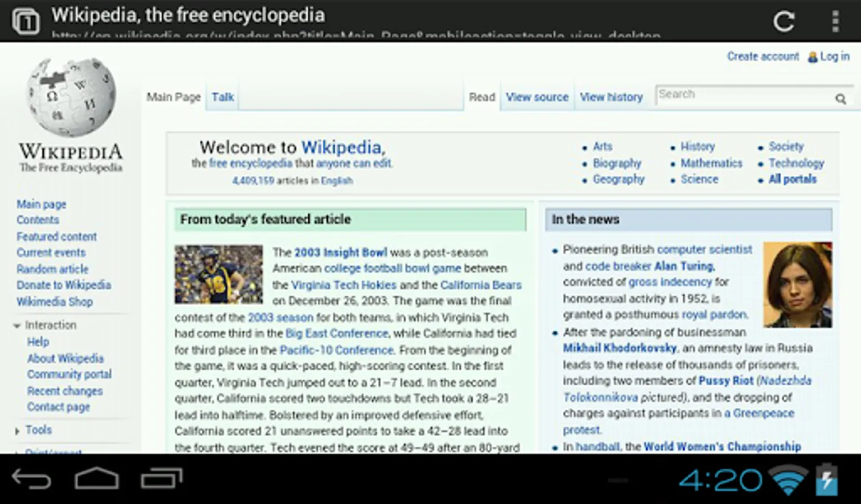Screen dimensions: 861x504
Task: Open Current events sidebar link
Action: coord(51,253)
